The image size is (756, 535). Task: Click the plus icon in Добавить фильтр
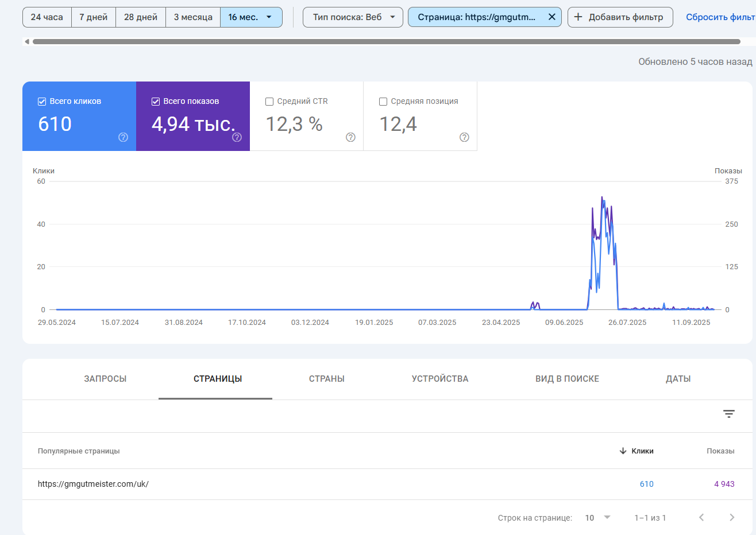578,17
